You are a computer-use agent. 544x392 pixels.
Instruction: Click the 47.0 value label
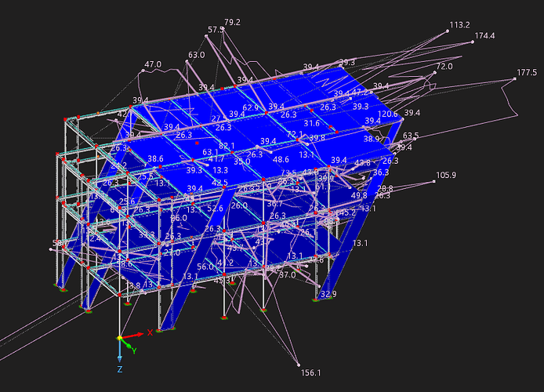pyautogui.click(x=153, y=64)
